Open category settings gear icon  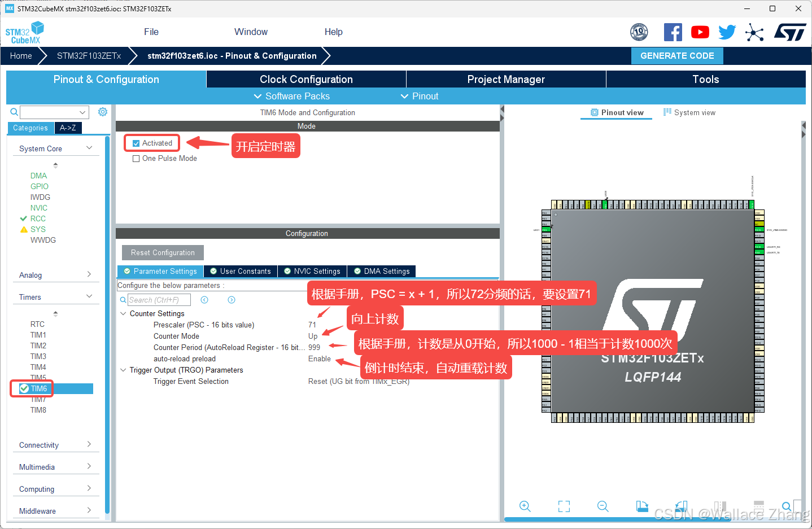pyautogui.click(x=103, y=112)
